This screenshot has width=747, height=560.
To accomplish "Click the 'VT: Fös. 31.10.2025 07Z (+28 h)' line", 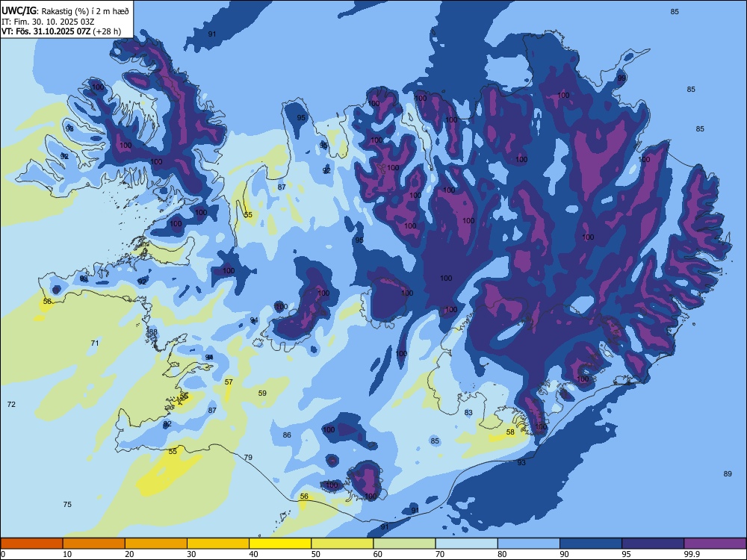I will 61,31.
